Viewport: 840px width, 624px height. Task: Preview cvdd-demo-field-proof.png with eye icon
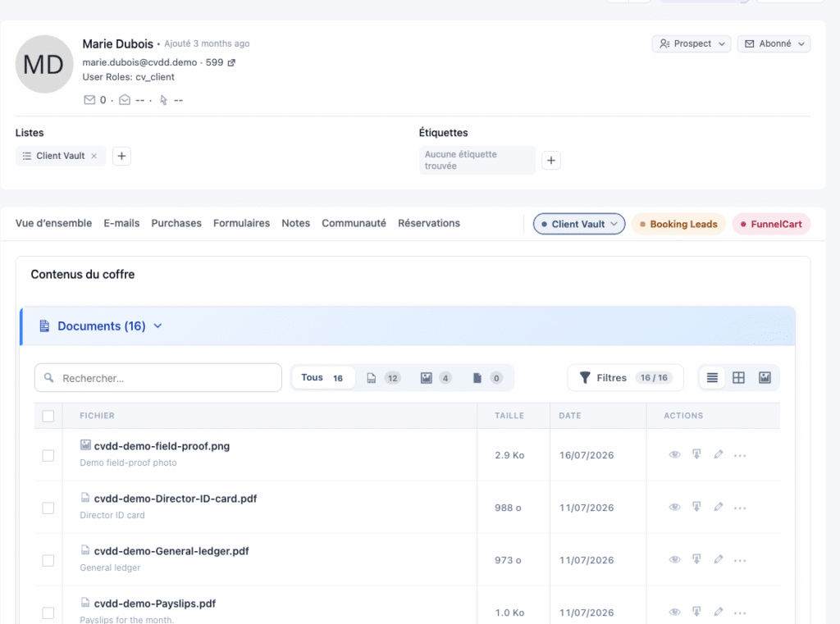[x=674, y=455]
